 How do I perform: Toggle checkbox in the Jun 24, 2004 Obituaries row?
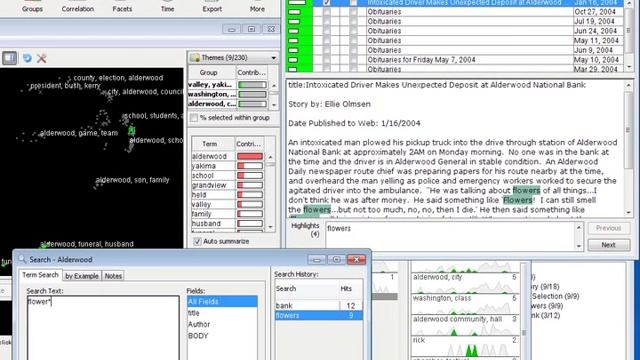click(327, 31)
